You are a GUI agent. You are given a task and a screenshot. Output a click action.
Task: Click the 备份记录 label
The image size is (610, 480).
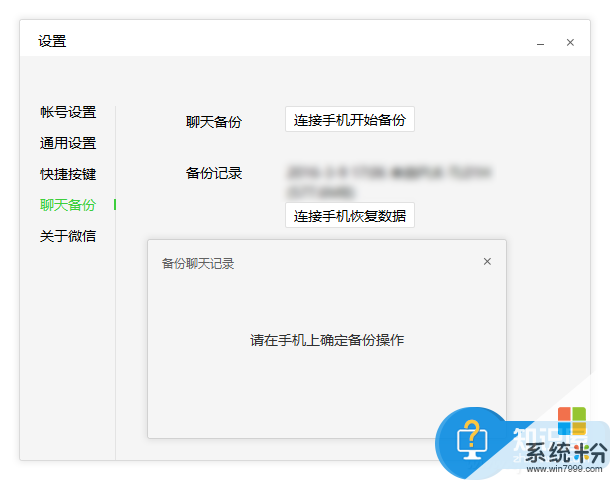pos(214,173)
